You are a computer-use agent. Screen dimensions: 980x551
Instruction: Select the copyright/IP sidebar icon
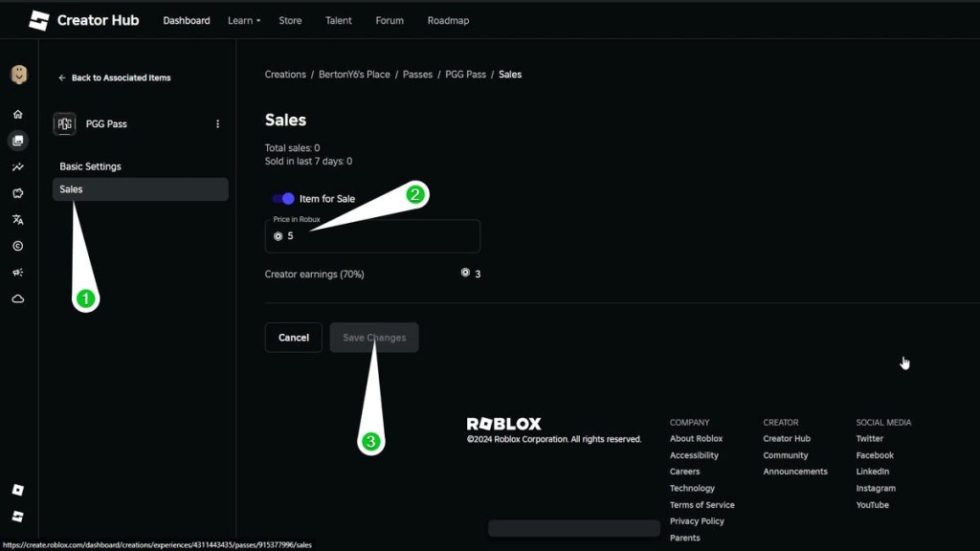click(18, 246)
